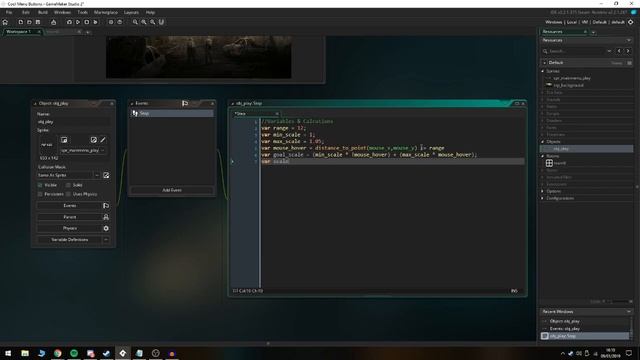
Task: Open the target manager icon beside default
Action: click(x=631, y=22)
